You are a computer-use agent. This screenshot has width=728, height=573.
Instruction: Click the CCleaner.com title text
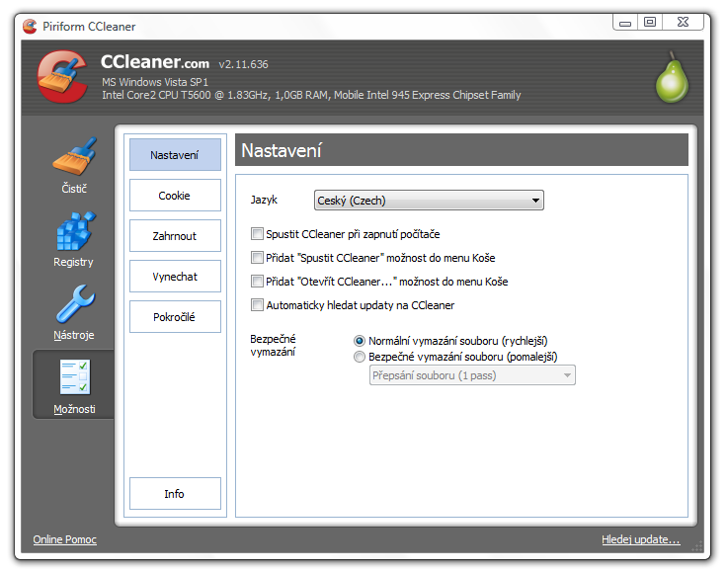tap(155, 62)
